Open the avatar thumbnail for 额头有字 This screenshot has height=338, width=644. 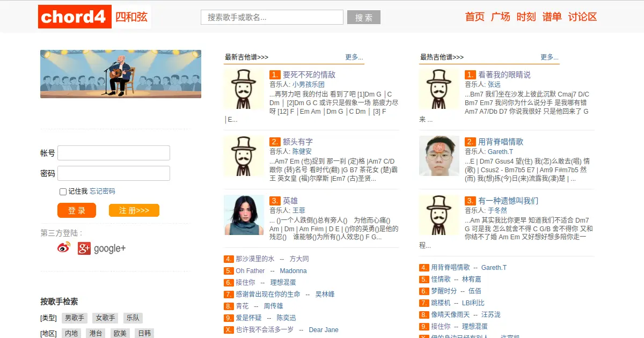coord(244,156)
